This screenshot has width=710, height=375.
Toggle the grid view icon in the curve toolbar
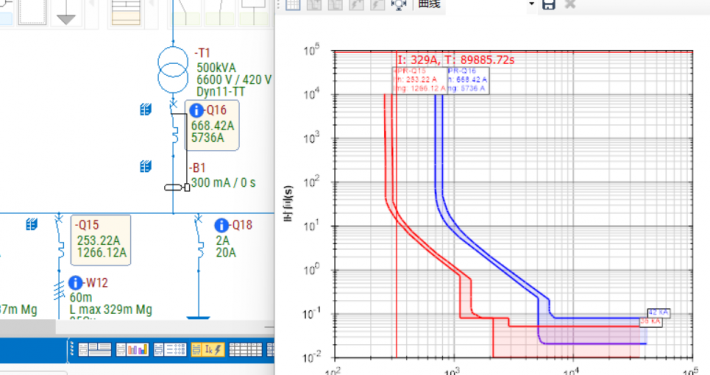pos(293,5)
